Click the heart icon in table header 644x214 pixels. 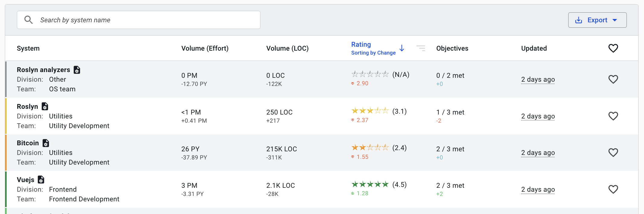pyautogui.click(x=613, y=48)
